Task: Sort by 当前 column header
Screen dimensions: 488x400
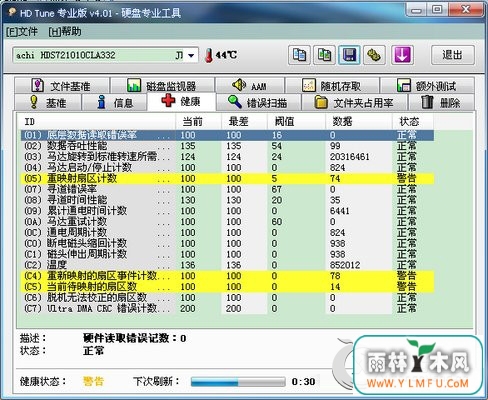Action: coord(199,122)
